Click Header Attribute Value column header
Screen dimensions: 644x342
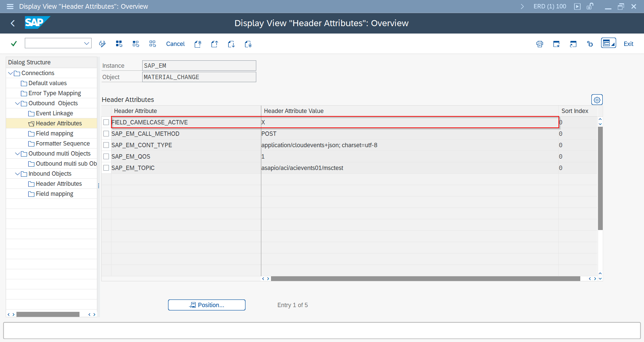[410, 111]
